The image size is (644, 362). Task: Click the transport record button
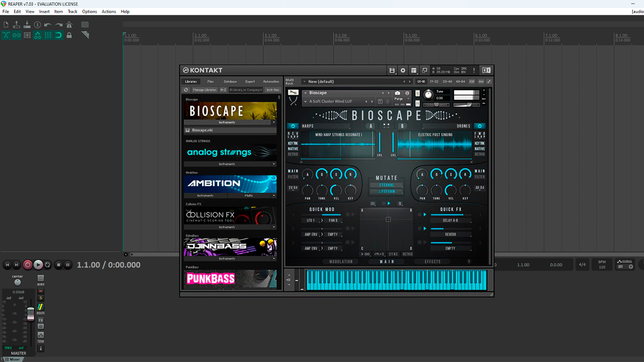coord(28,265)
